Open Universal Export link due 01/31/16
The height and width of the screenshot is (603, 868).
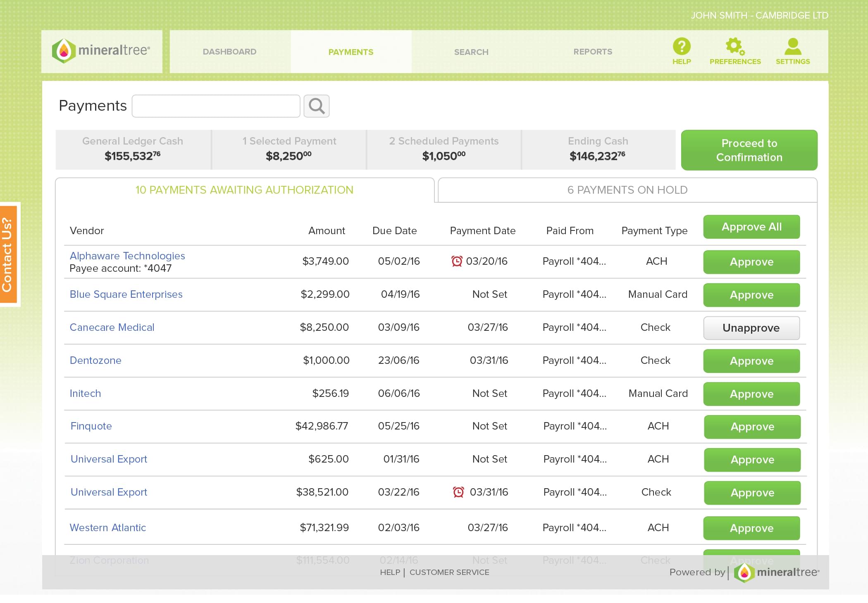point(109,459)
